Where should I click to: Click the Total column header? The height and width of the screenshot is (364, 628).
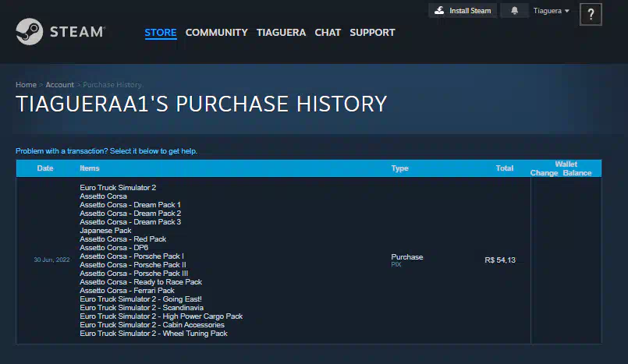tap(505, 168)
